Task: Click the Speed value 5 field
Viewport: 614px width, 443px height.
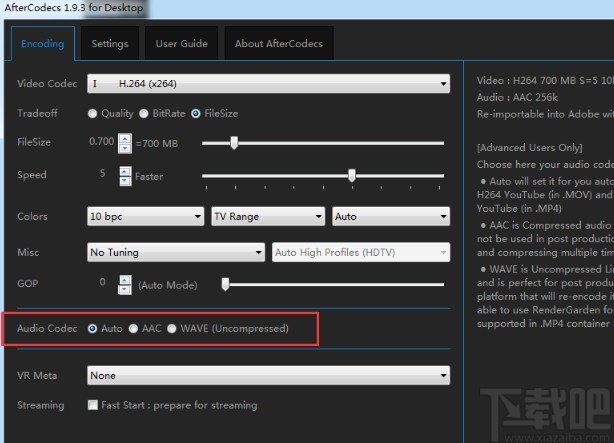Action: click(x=102, y=174)
